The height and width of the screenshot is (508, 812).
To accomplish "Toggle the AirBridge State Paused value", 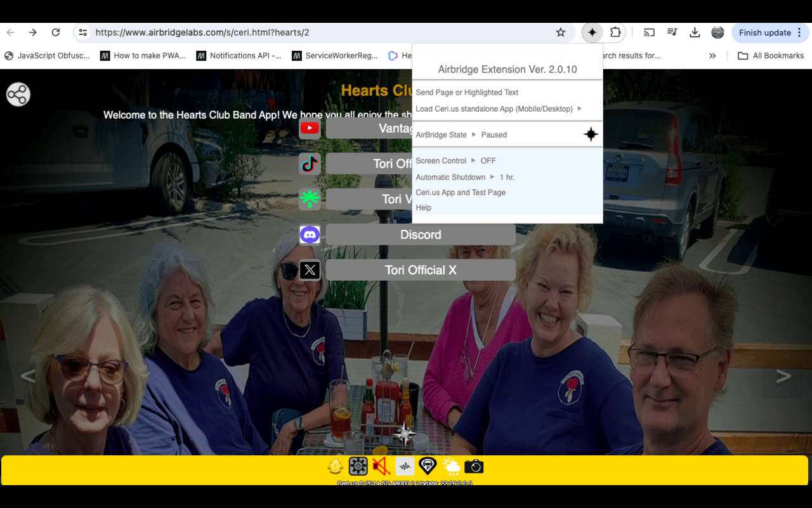I will tap(494, 135).
